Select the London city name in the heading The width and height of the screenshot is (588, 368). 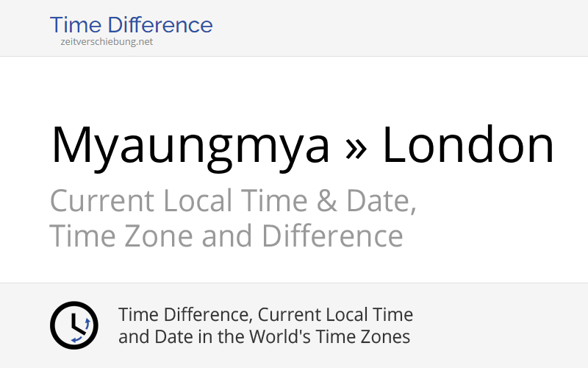click(467, 145)
